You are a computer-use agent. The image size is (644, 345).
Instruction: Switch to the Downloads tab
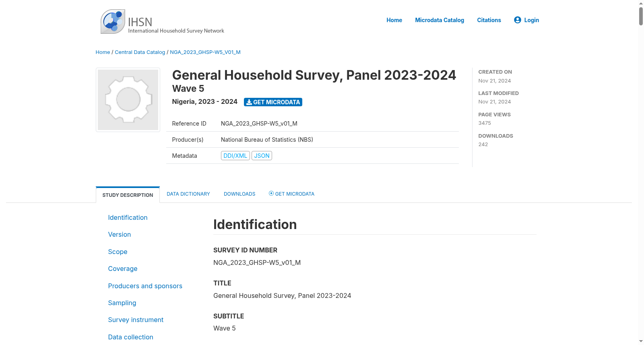tap(239, 194)
